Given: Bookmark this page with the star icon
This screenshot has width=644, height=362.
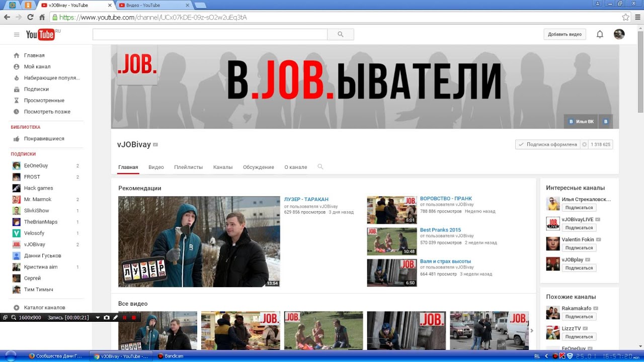Looking at the screenshot, I should coord(625,17).
